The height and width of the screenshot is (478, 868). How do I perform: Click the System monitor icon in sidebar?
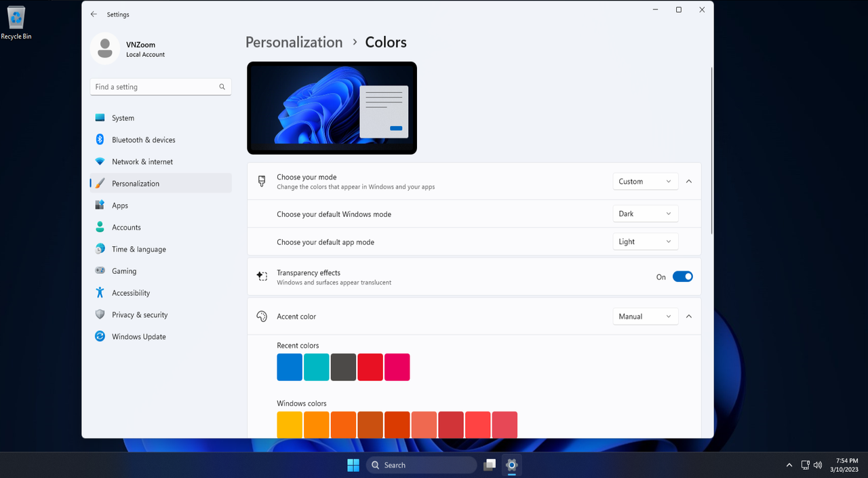coord(100,118)
